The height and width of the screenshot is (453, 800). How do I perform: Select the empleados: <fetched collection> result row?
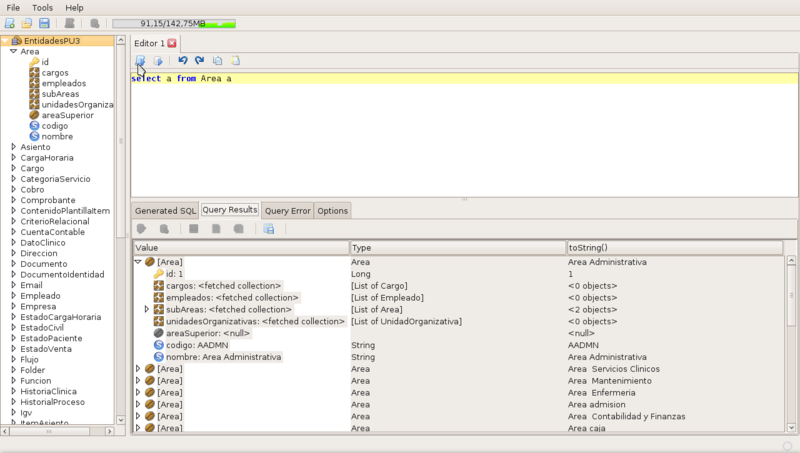[232, 297]
